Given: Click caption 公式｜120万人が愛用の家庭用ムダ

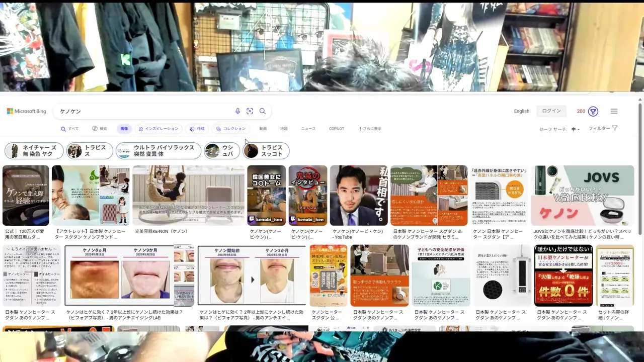Looking at the screenshot, I should 25,234.
